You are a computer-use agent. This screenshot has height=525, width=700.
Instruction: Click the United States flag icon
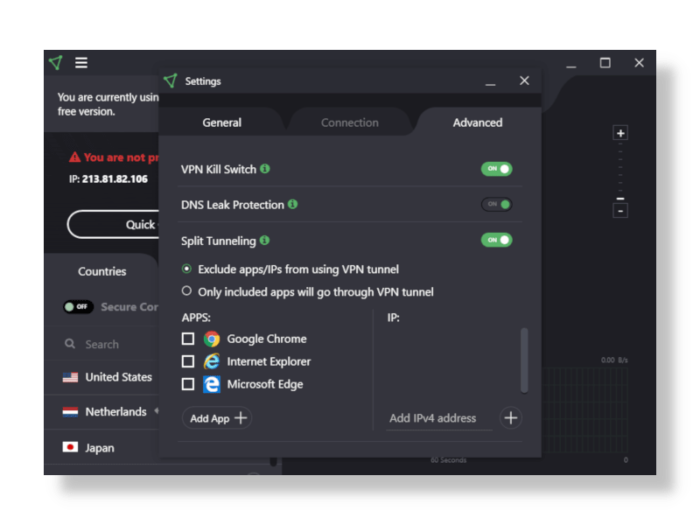pyautogui.click(x=70, y=377)
